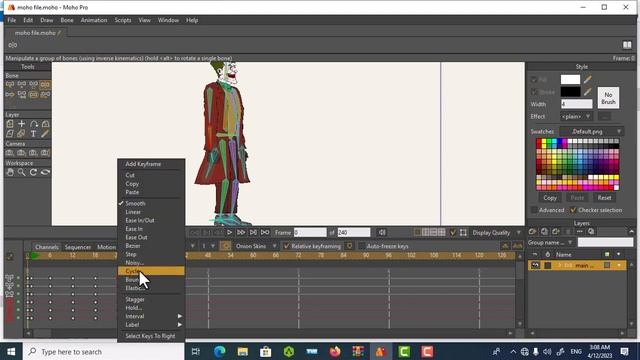
Task: Click the black stroke color swatch
Action: click(570, 92)
